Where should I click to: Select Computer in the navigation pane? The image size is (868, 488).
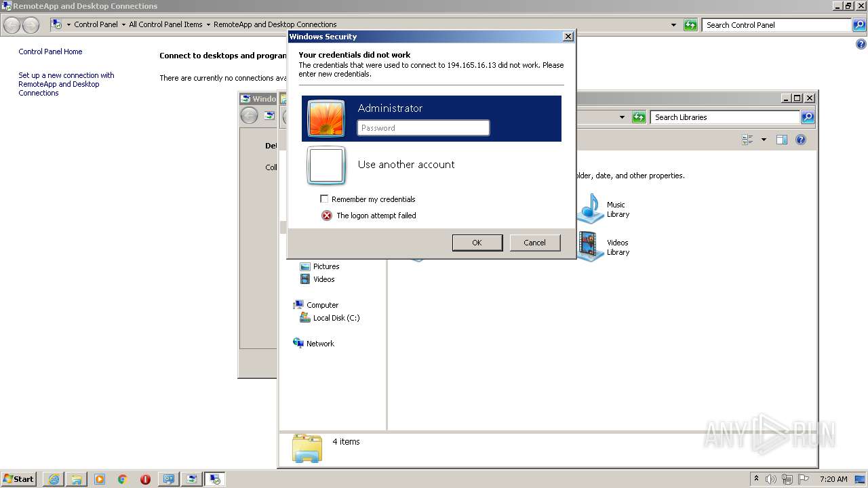click(x=316, y=305)
